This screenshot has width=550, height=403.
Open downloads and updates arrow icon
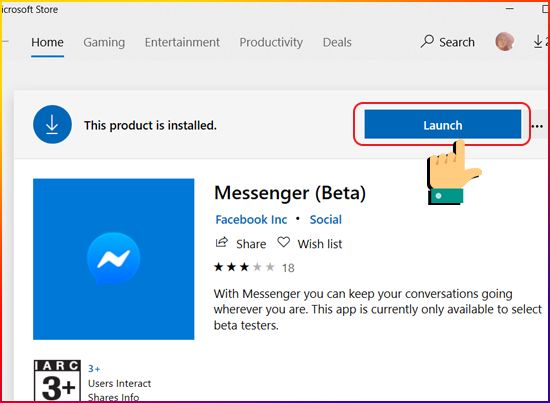coord(538,41)
